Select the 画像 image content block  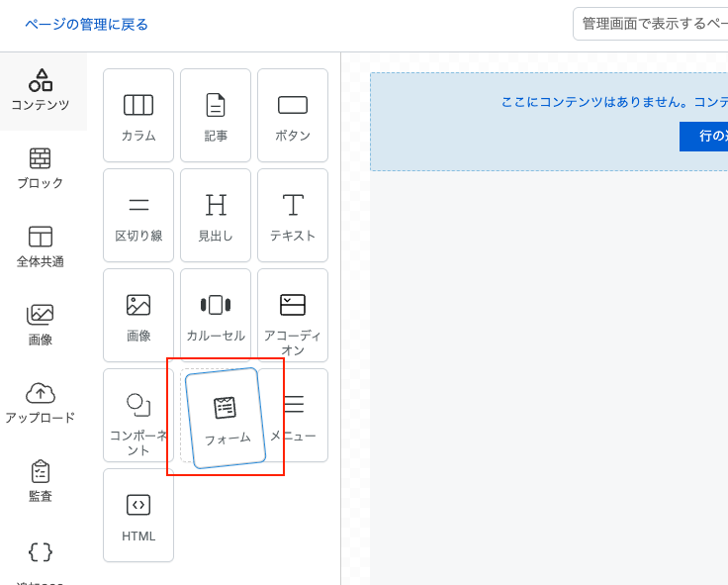pos(138,316)
